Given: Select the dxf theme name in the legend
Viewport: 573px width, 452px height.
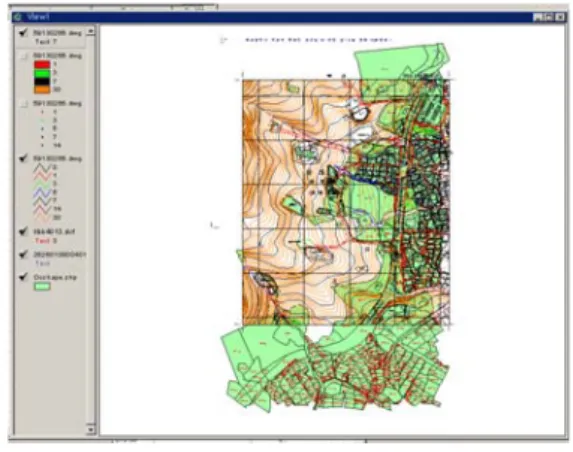Looking at the screenshot, I should (54, 231).
